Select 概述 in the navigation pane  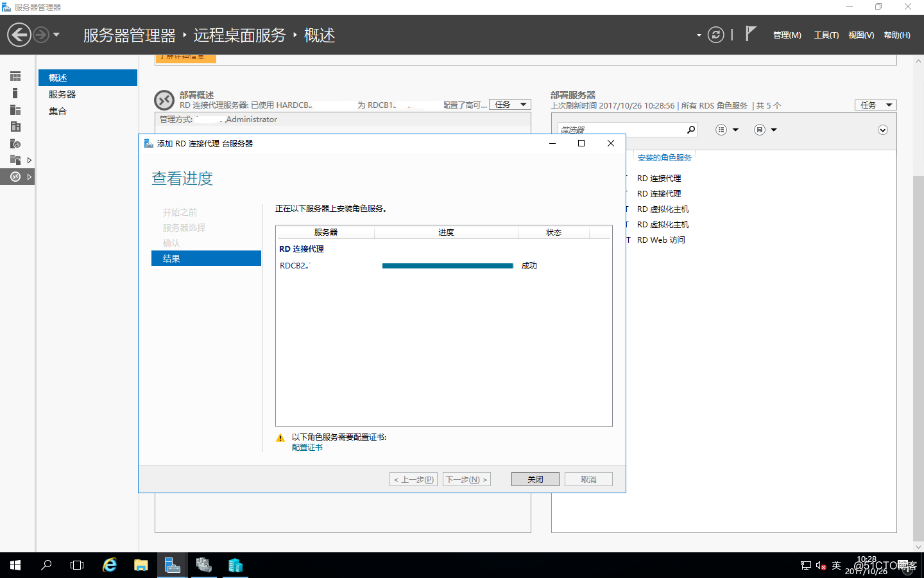(x=88, y=78)
